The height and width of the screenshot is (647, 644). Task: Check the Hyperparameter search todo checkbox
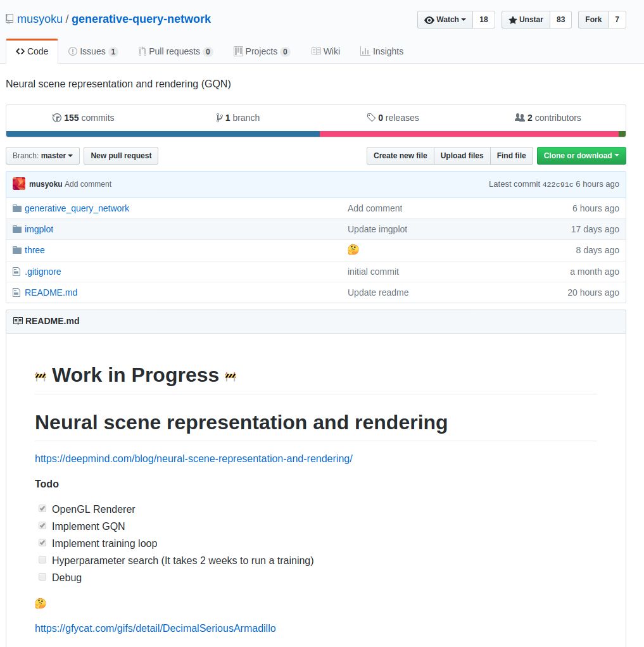(x=42, y=560)
